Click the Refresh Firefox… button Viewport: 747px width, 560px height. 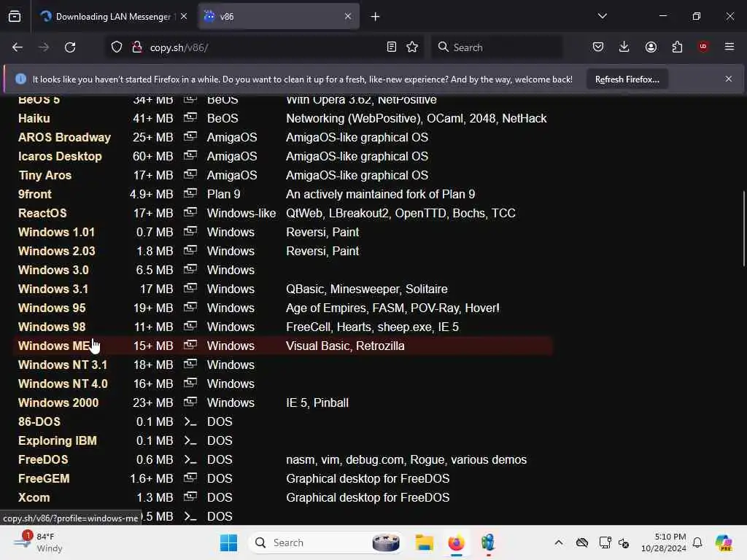point(627,79)
